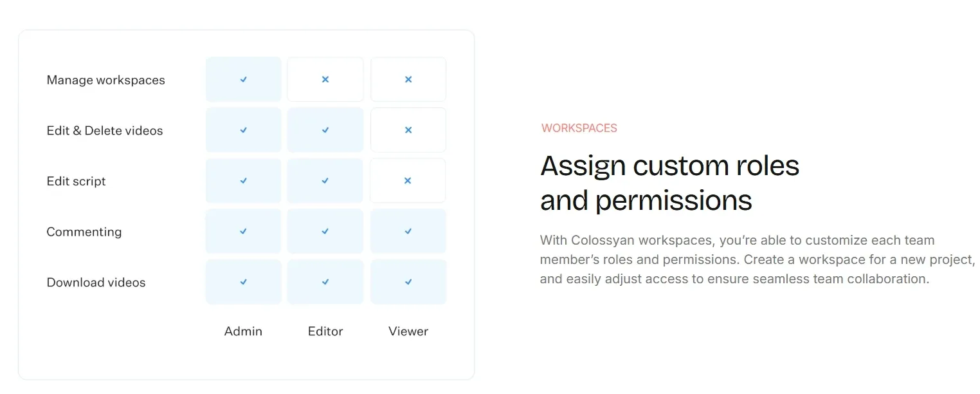The height and width of the screenshot is (394, 980).
Task: Toggle Editor checkmark for Download videos
Action: [325, 282]
